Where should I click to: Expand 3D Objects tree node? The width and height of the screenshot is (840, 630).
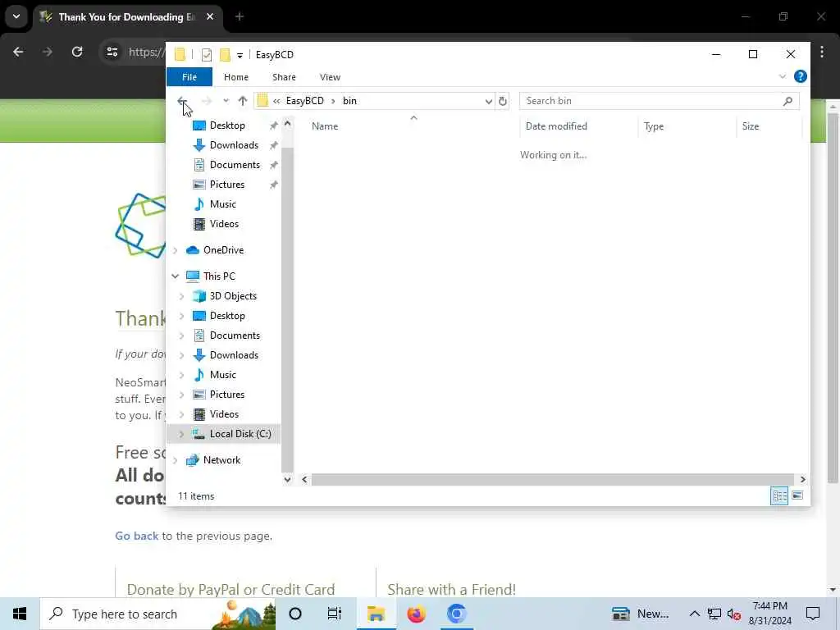pos(181,296)
